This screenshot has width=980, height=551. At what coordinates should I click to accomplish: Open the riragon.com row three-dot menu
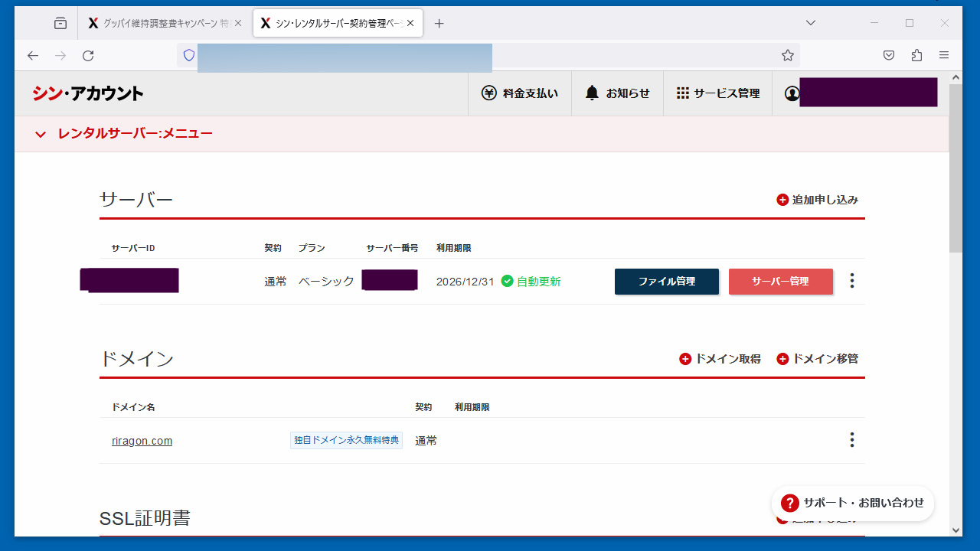[851, 440]
